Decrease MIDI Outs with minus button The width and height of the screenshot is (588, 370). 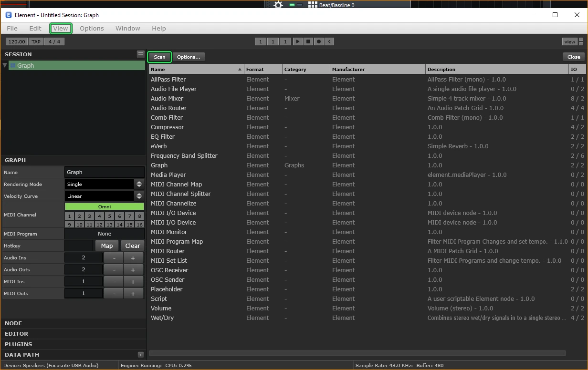114,293
